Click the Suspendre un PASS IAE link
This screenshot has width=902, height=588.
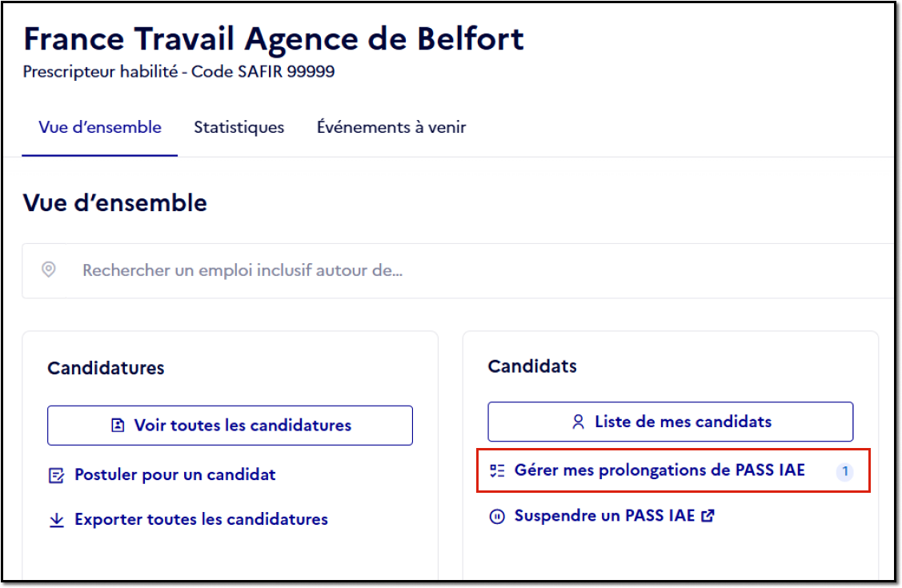pyautogui.click(x=604, y=515)
